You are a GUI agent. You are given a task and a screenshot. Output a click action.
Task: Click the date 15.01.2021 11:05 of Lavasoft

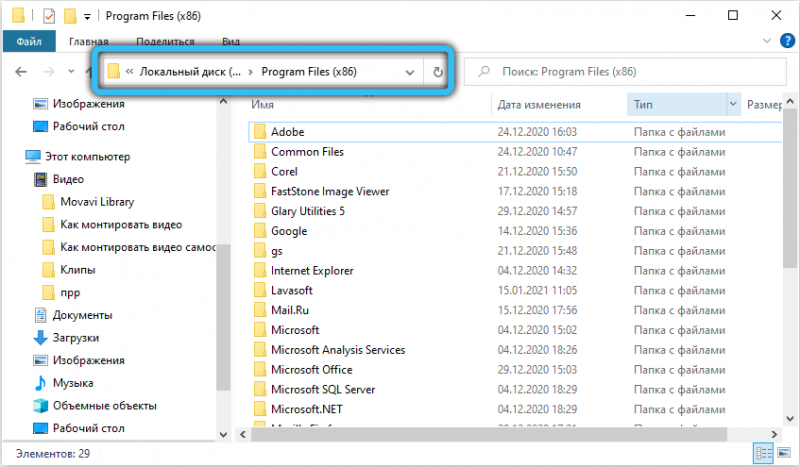coord(537,290)
